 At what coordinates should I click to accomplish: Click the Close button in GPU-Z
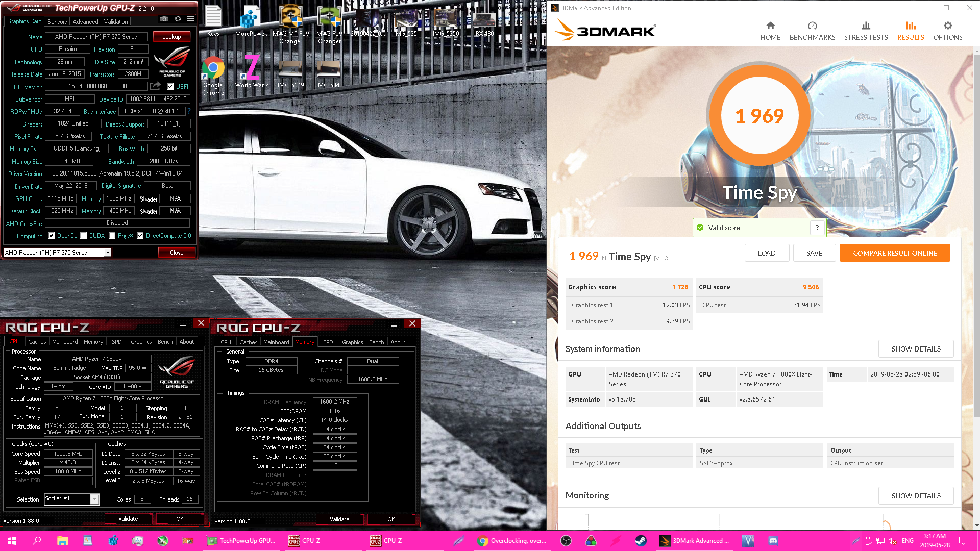177,253
